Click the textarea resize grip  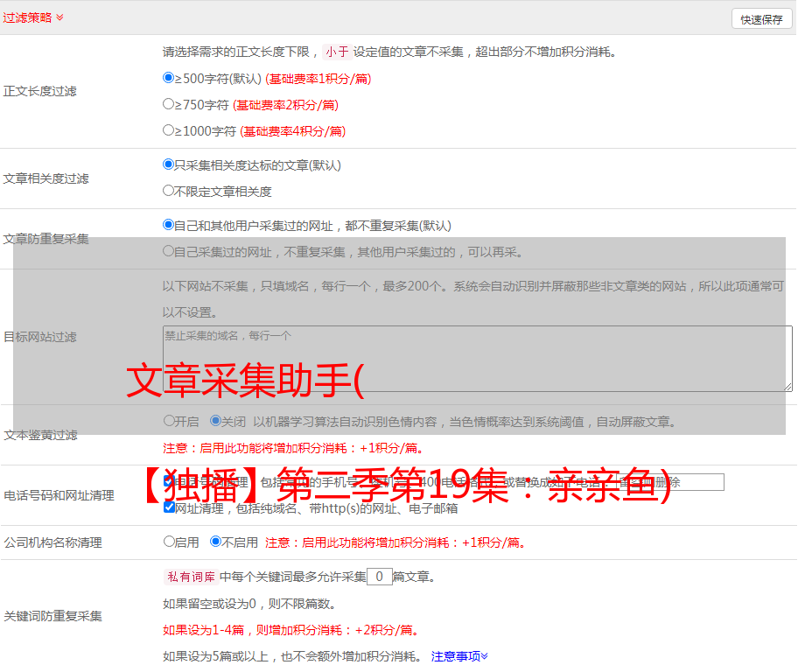click(787, 387)
